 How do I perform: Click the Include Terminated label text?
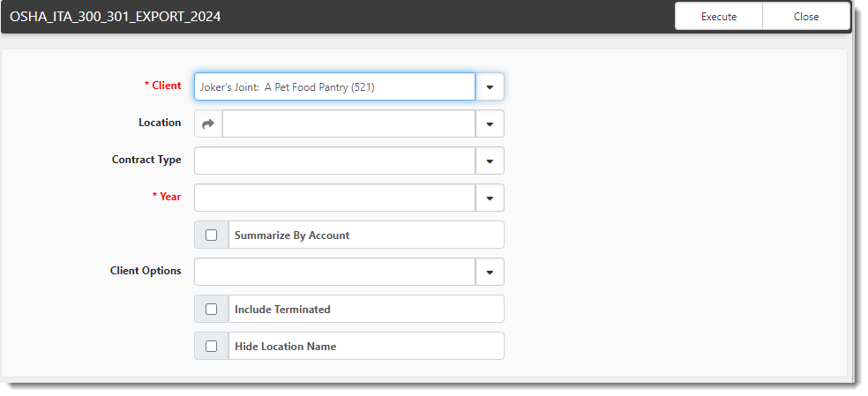click(x=282, y=310)
